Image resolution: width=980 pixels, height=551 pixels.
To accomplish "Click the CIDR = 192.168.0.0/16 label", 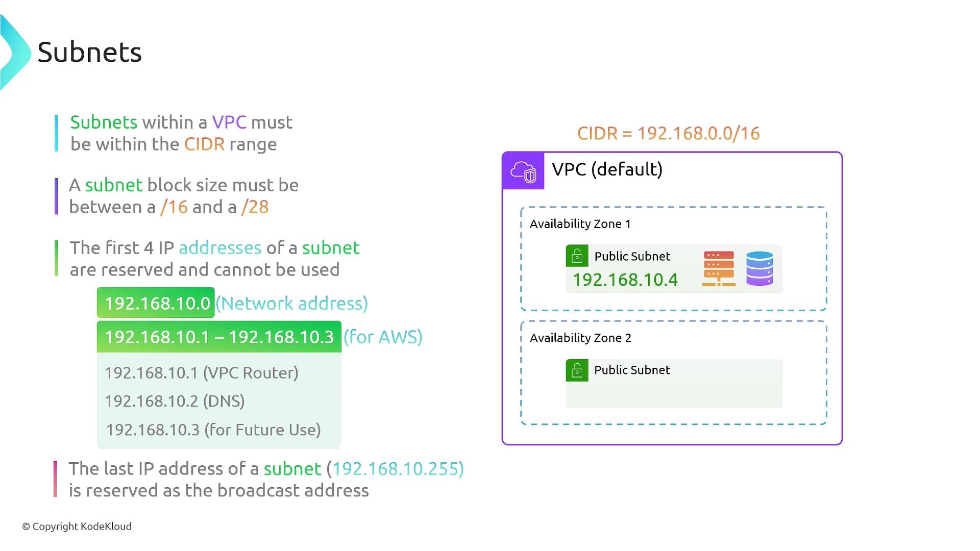I will [668, 134].
